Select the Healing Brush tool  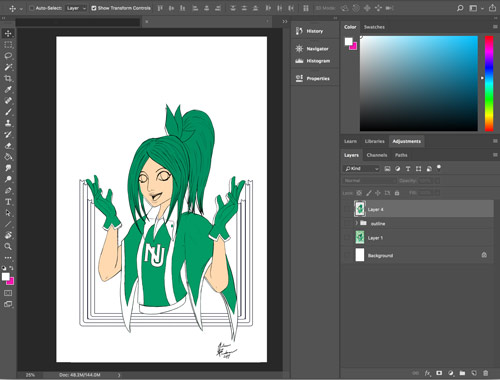(x=8, y=101)
